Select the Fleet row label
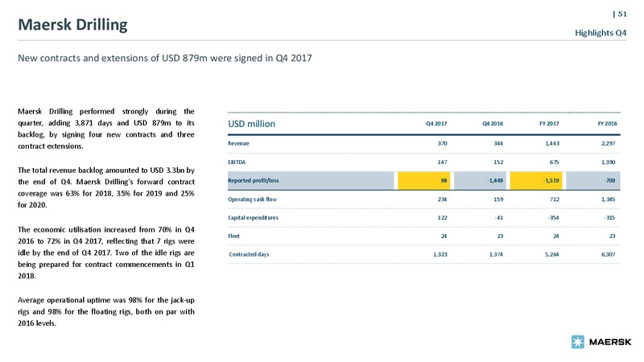 233,236
